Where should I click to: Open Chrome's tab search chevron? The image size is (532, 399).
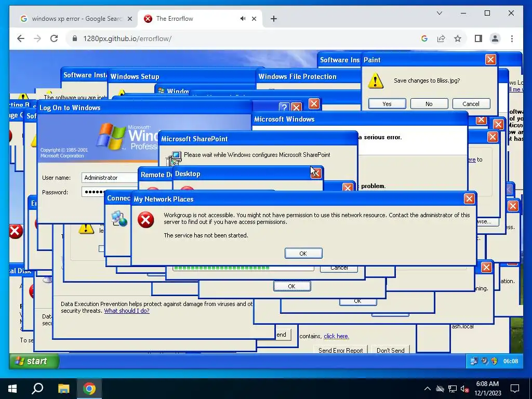click(x=440, y=13)
